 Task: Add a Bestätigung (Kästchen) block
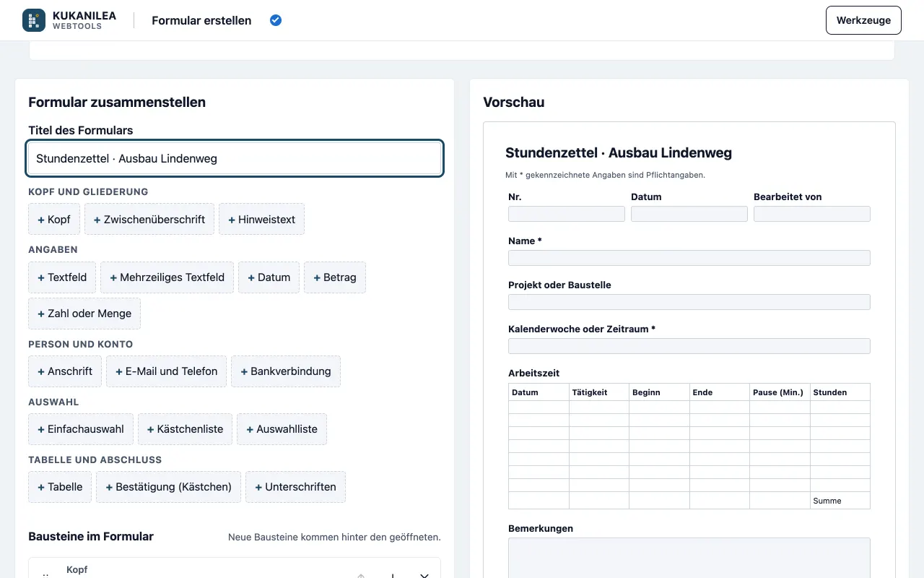click(x=168, y=487)
